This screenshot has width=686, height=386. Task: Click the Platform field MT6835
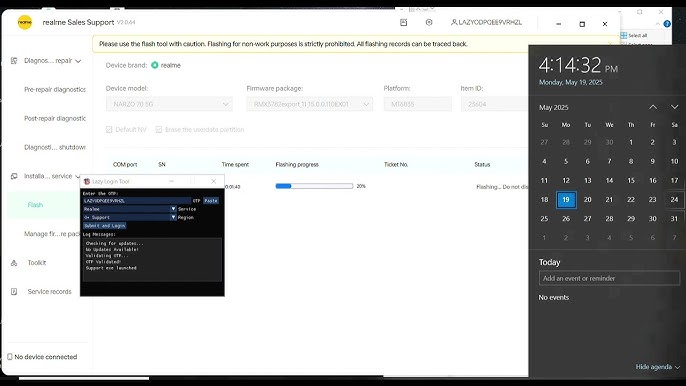tap(418, 104)
